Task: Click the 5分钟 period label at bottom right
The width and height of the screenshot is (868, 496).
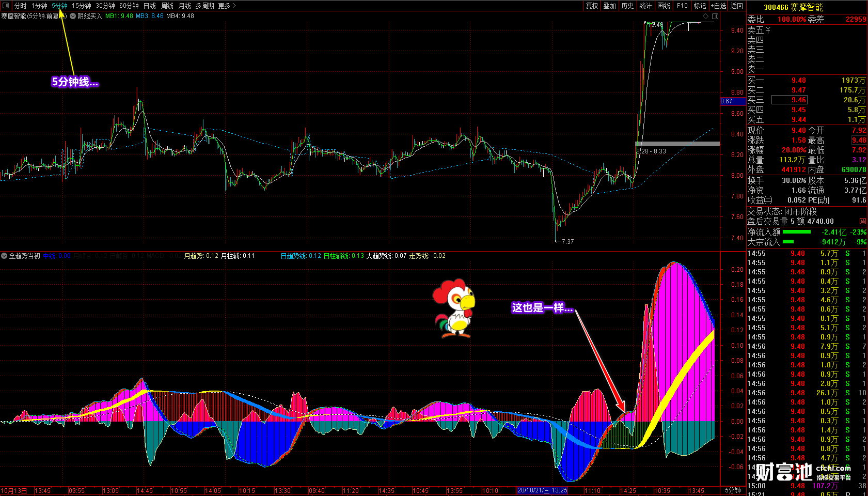Action: point(733,490)
